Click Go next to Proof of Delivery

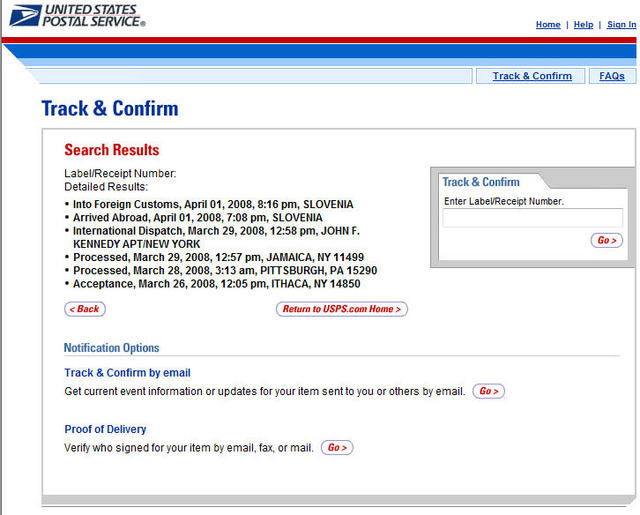[337, 448]
